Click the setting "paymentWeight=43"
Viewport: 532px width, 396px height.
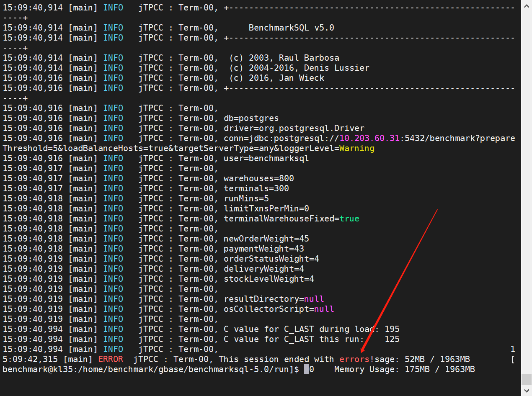click(264, 249)
